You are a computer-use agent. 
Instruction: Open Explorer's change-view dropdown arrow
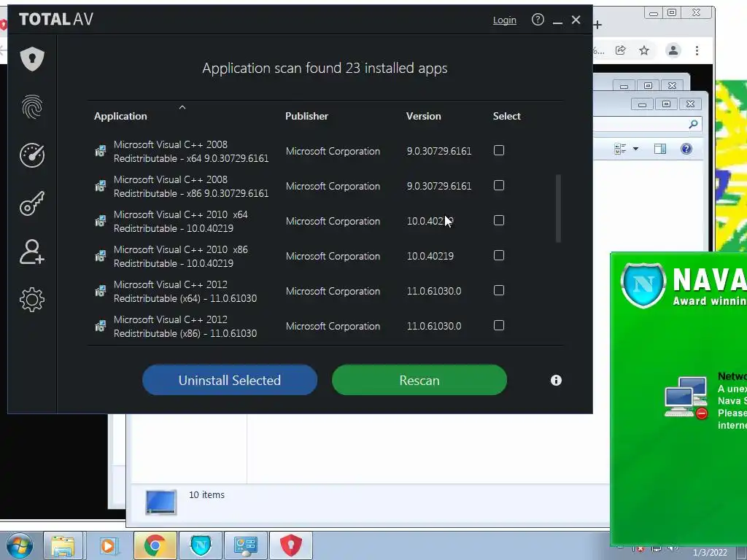click(635, 149)
